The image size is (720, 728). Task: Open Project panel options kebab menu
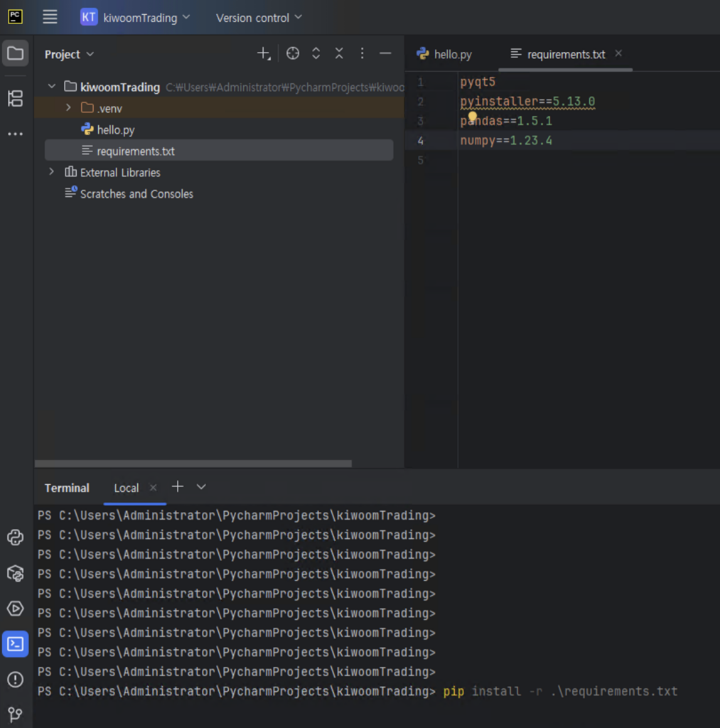362,53
